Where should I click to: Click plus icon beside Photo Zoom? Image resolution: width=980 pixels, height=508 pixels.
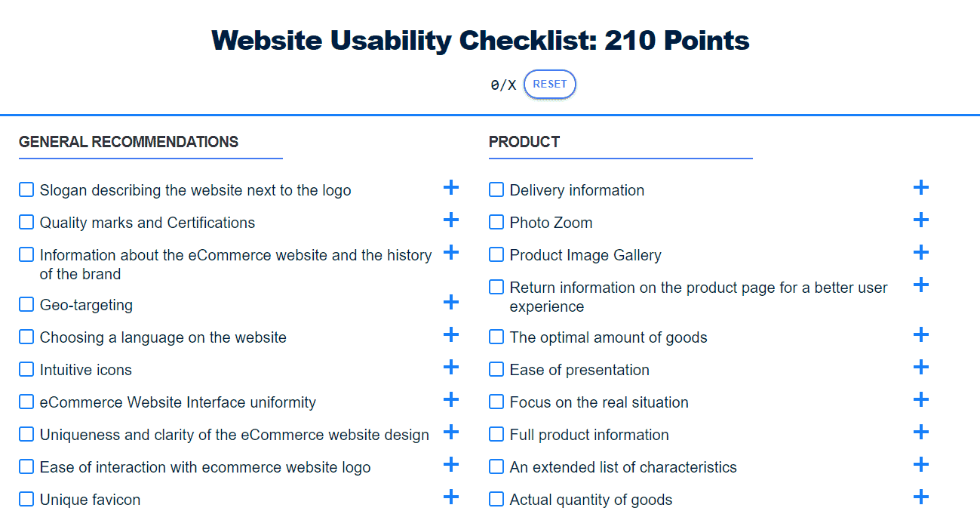pyautogui.click(x=920, y=220)
